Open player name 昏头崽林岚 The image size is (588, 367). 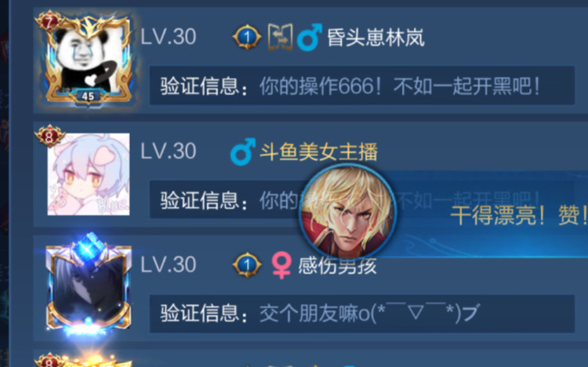(376, 38)
